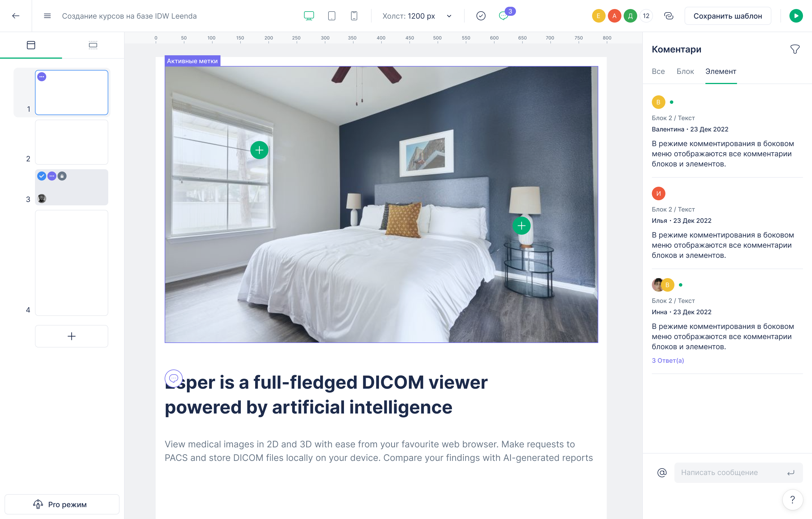Expand the 12 more collaborators badge
The height and width of the screenshot is (519, 812).
[646, 16]
